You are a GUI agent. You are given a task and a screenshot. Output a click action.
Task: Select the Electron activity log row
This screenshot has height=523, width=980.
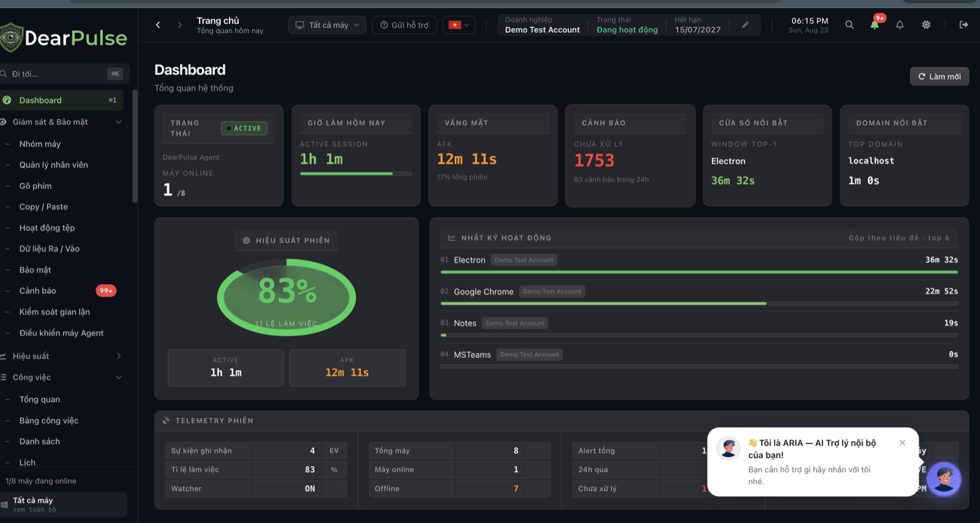pos(699,264)
